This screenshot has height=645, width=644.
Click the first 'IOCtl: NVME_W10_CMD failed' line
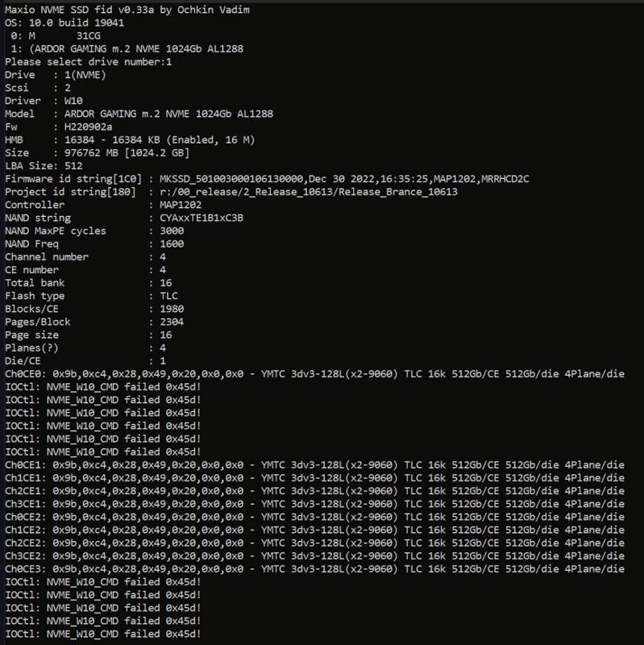coord(103,387)
